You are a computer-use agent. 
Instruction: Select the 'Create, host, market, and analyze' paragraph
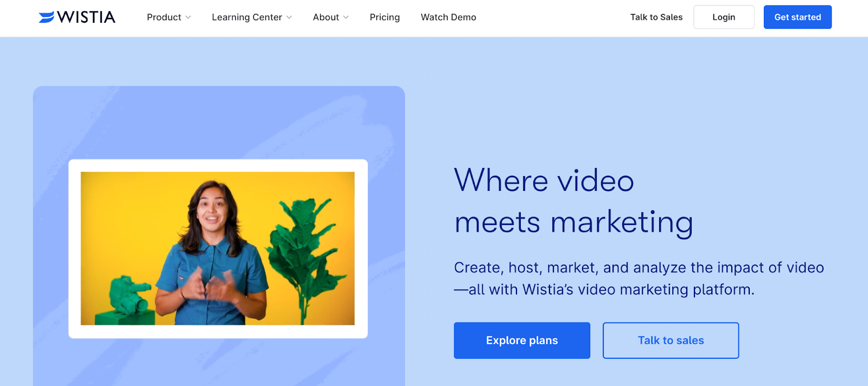[x=639, y=279]
